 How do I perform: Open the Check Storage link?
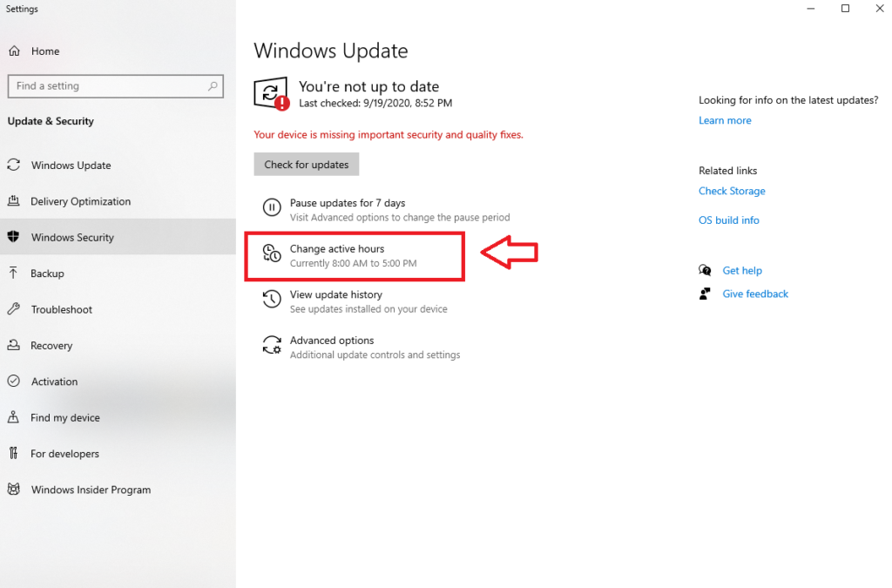[732, 191]
